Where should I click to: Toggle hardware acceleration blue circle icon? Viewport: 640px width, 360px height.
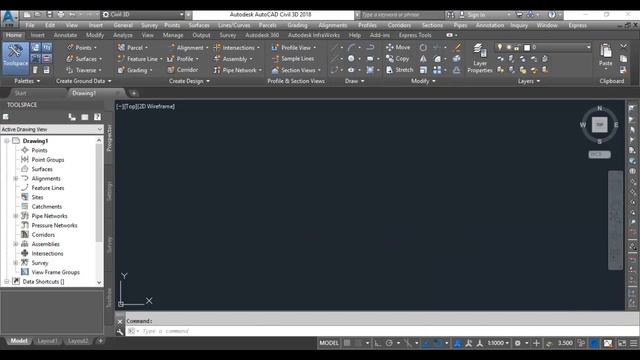point(594,343)
